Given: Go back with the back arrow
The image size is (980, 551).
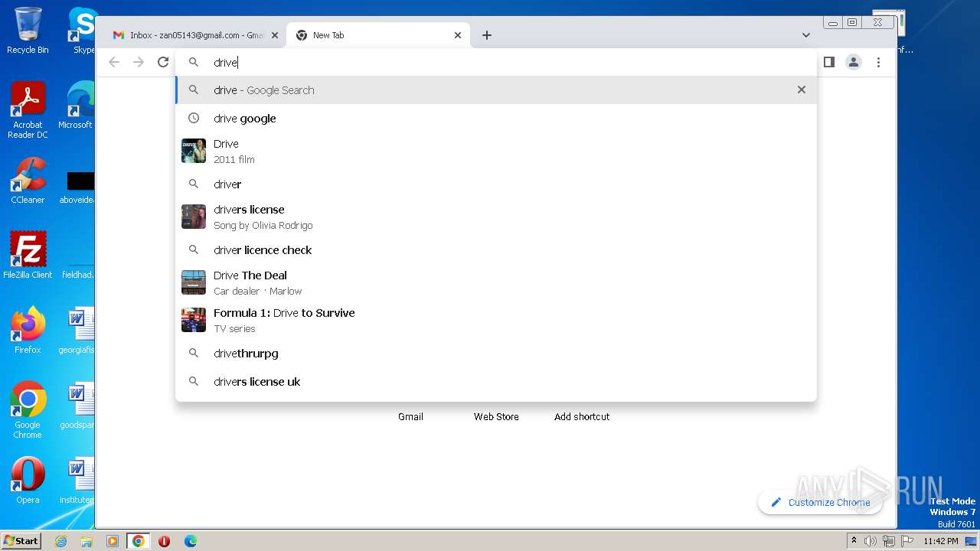Looking at the screenshot, I should point(114,62).
